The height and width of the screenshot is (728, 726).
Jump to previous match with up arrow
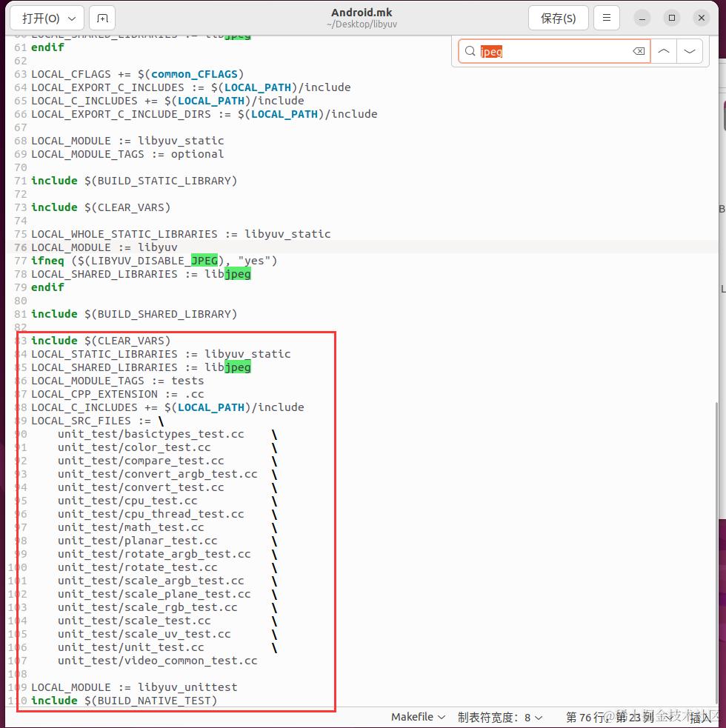(x=663, y=51)
